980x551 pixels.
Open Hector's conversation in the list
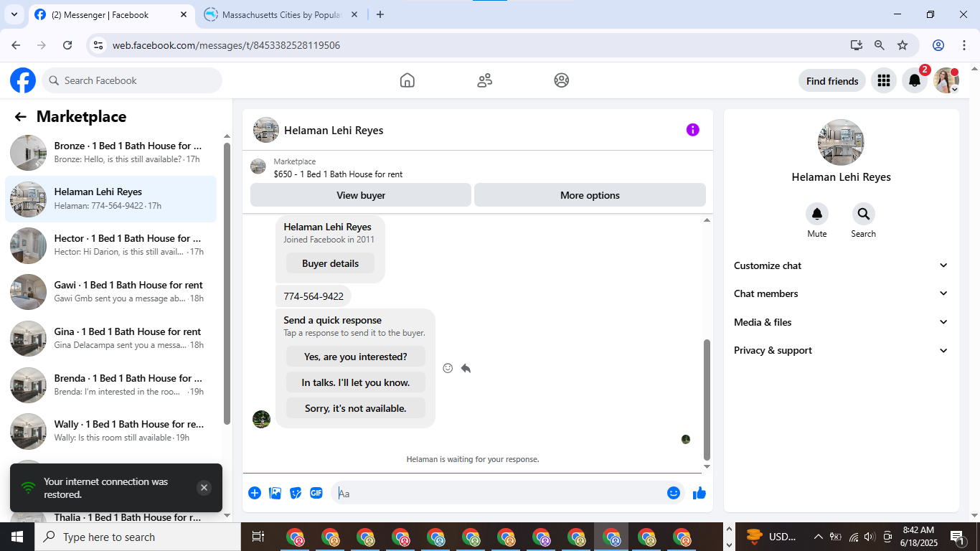pyautogui.click(x=111, y=245)
